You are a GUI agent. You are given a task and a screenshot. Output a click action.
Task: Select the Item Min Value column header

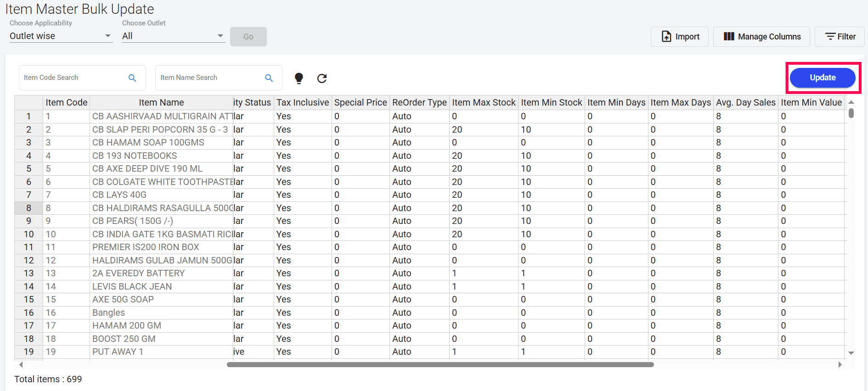point(812,102)
